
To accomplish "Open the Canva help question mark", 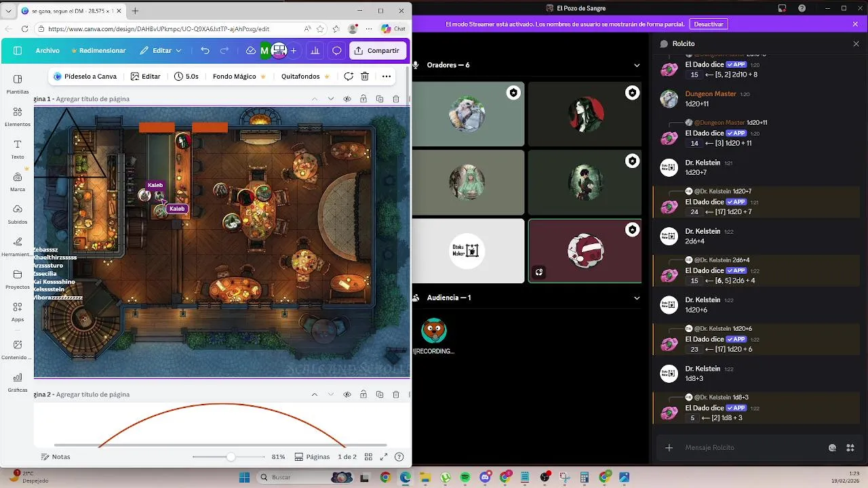I will 399,457.
